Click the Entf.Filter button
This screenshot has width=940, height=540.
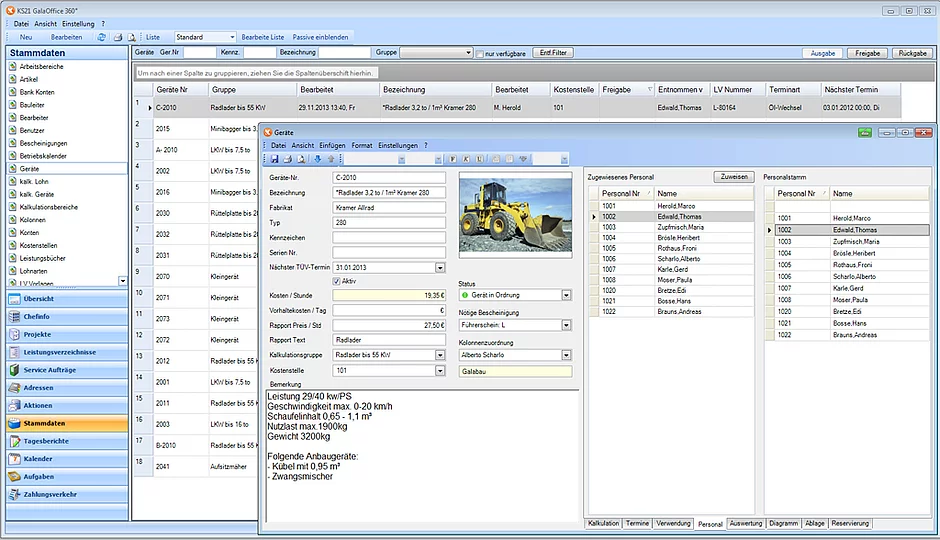pyautogui.click(x=553, y=52)
